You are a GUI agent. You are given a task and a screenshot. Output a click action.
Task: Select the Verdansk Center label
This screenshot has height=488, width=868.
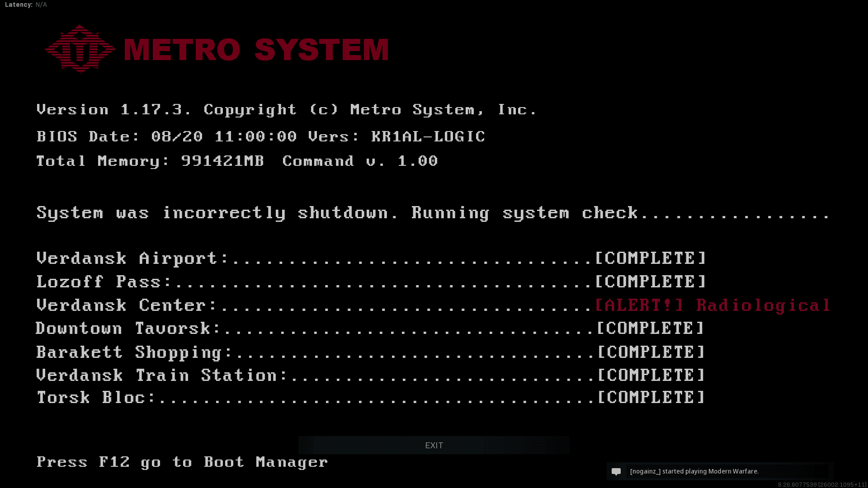click(127, 305)
